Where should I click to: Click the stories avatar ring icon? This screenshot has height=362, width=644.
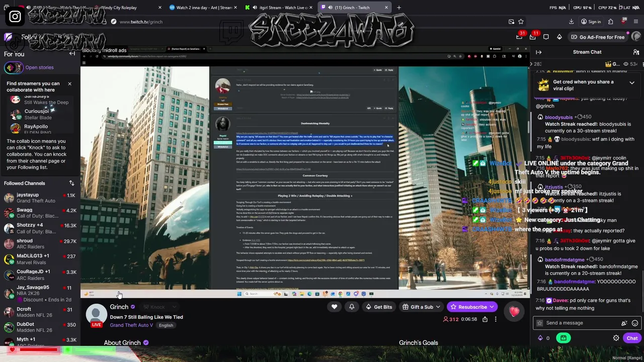[14, 67]
